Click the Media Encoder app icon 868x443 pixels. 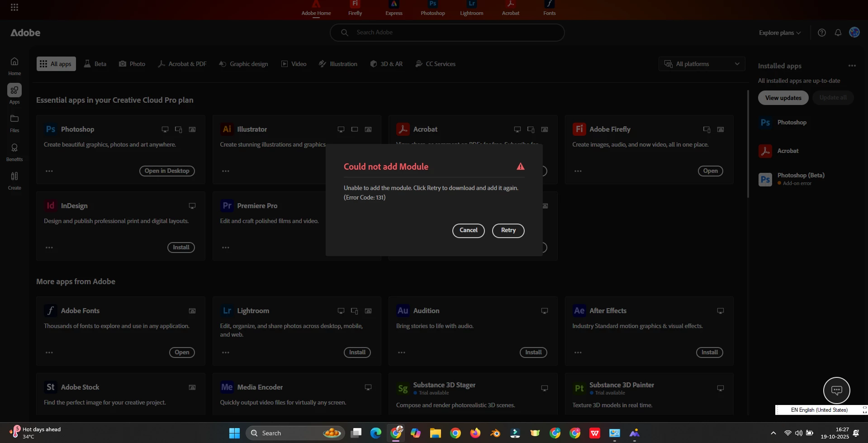tap(227, 387)
